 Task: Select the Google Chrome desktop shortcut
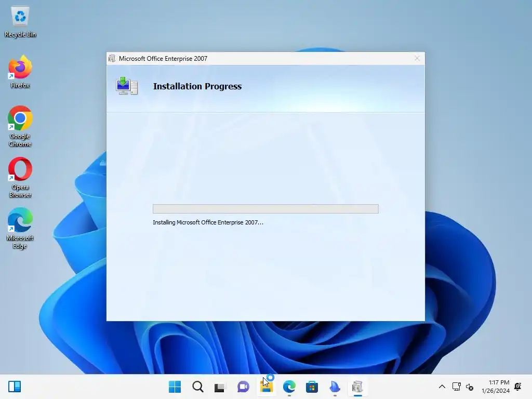[x=20, y=127]
